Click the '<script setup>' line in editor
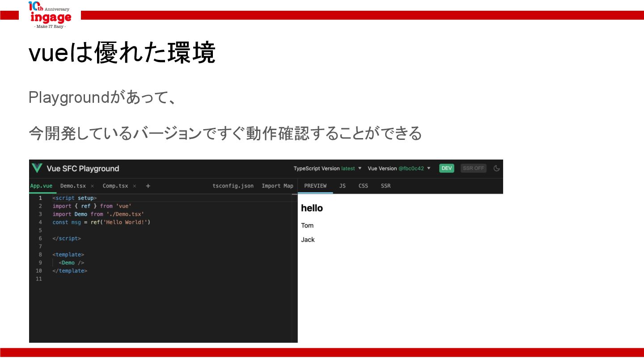Screen dimensions: 644x362 [74, 198]
